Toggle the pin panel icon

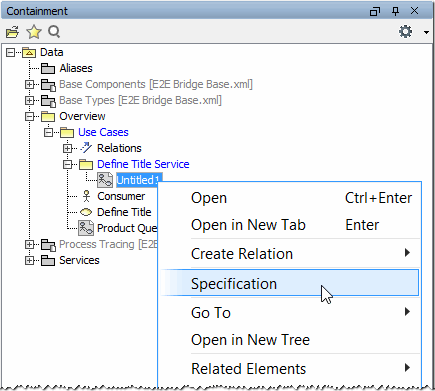395,11
